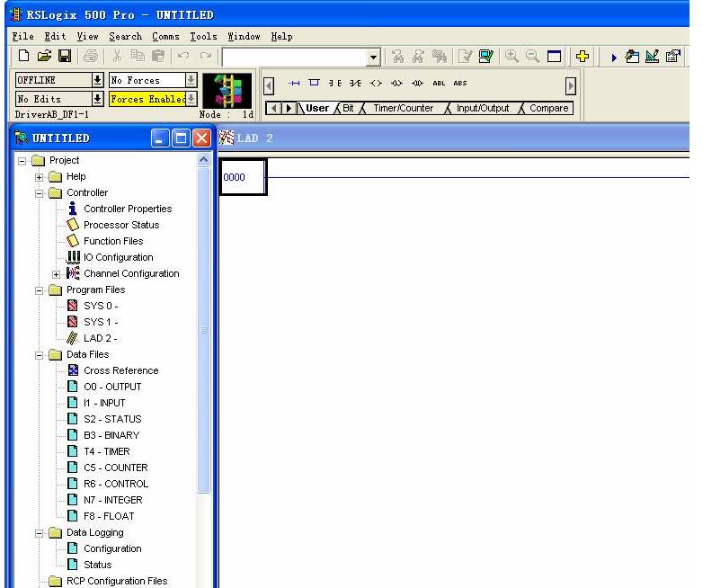703x588 pixels.
Task: Select Data Logging Configuration item
Action: [112, 549]
